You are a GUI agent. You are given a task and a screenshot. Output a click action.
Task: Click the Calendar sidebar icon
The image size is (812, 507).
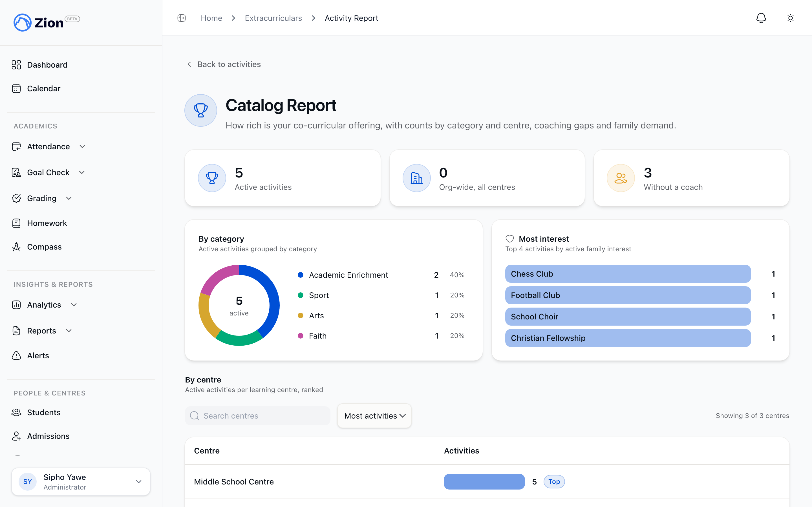coord(16,88)
